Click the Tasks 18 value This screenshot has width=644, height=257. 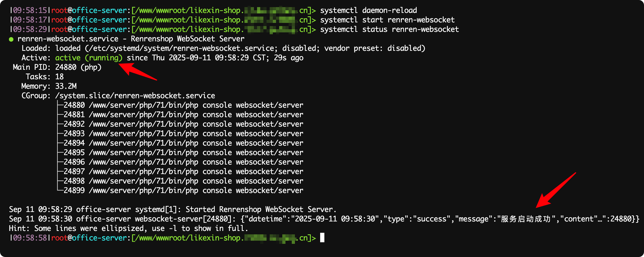[x=59, y=77]
